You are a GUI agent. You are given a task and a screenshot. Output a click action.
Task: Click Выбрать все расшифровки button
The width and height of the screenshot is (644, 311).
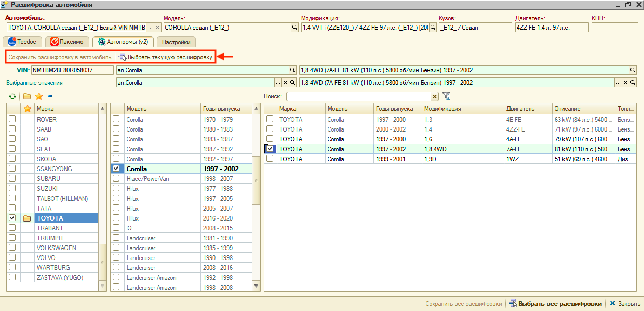point(556,304)
